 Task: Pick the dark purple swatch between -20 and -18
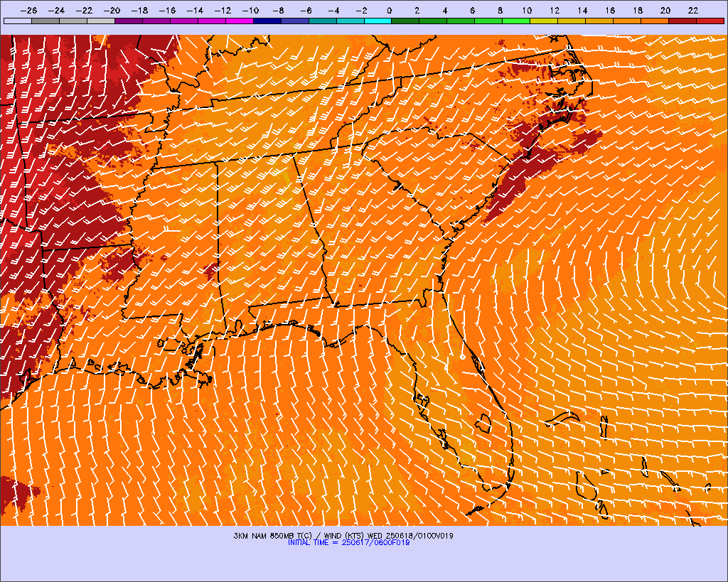click(x=129, y=21)
